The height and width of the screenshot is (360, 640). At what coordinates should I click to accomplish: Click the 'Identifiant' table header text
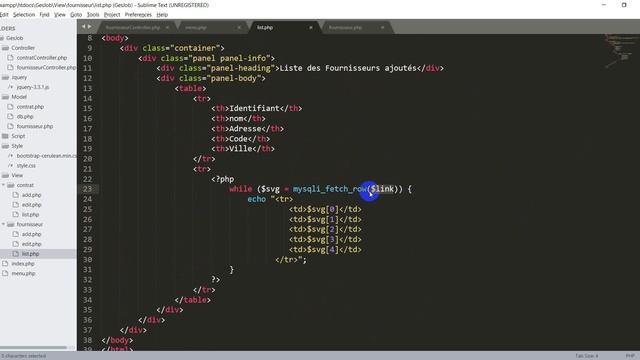pyautogui.click(x=254, y=108)
